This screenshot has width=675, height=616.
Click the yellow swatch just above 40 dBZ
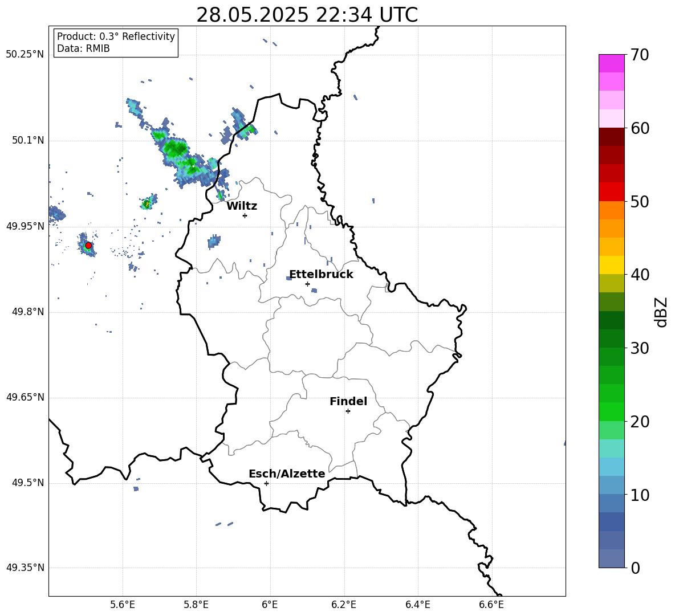pyautogui.click(x=611, y=265)
